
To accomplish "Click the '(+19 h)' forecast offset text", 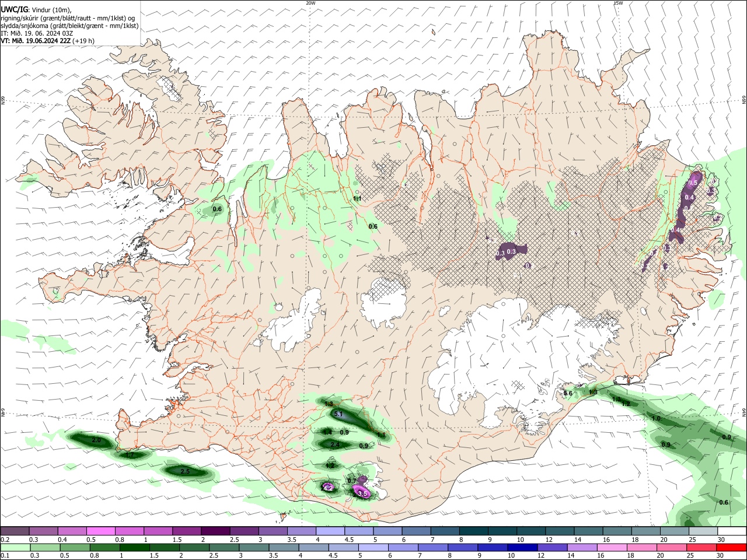I will pyautogui.click(x=84, y=41).
